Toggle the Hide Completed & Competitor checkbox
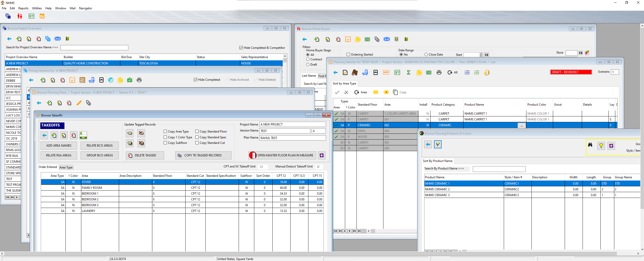The width and height of the screenshot is (644, 261). [241, 48]
